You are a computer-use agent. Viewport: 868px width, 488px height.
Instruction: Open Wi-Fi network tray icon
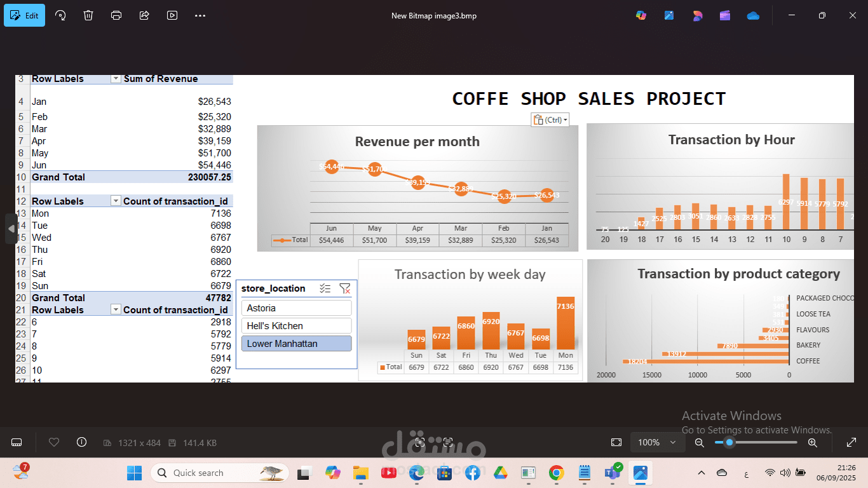[770, 473]
